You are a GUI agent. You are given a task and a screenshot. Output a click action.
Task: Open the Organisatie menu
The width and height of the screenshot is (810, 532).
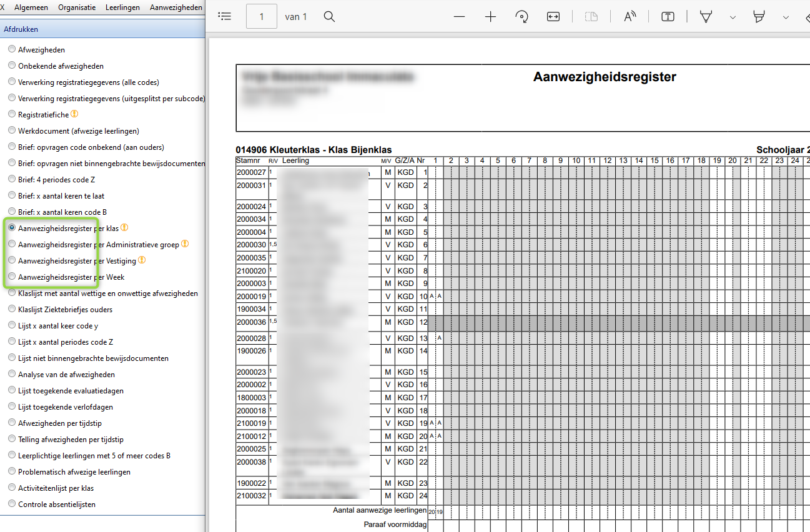[x=77, y=7]
